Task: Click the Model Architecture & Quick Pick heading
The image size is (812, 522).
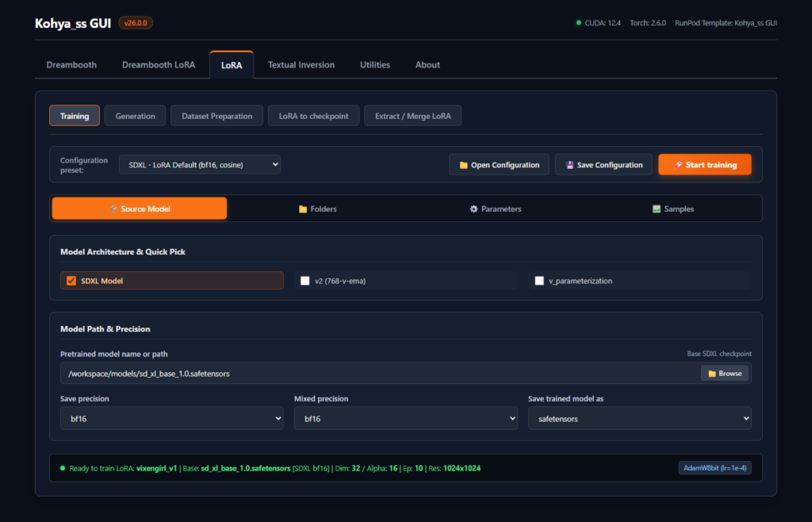Action: click(123, 251)
